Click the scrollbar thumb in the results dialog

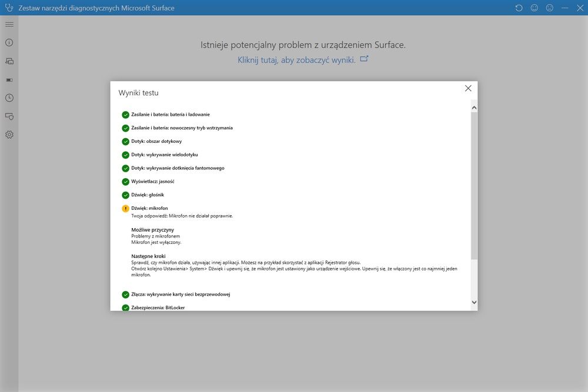coord(474,186)
